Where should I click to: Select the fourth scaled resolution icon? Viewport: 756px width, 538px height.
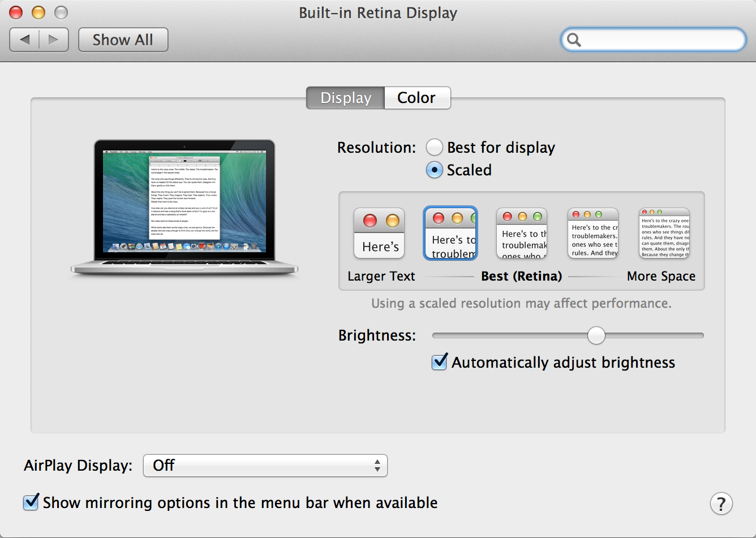coord(593,233)
